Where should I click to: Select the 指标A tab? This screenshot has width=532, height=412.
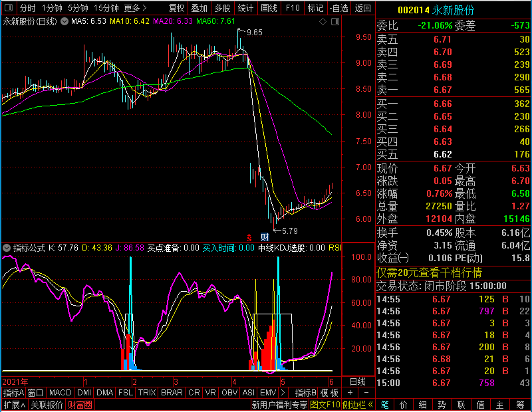pos(13,393)
